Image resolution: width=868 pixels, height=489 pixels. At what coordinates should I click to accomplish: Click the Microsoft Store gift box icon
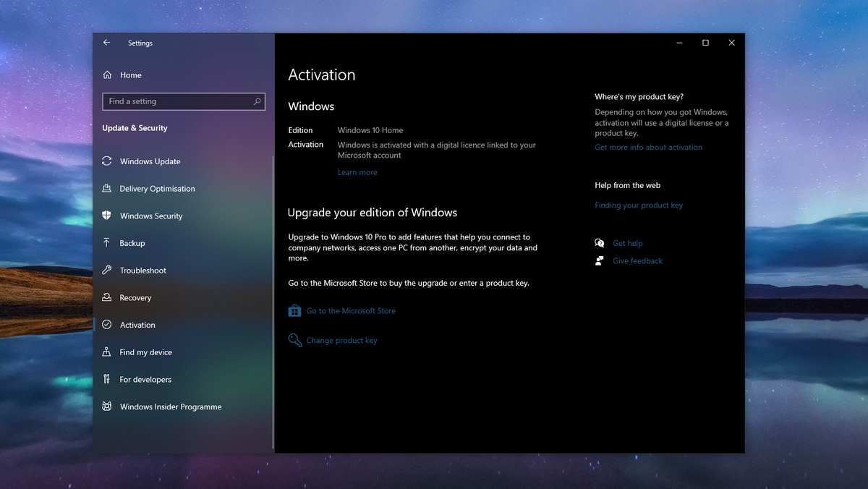coord(294,310)
